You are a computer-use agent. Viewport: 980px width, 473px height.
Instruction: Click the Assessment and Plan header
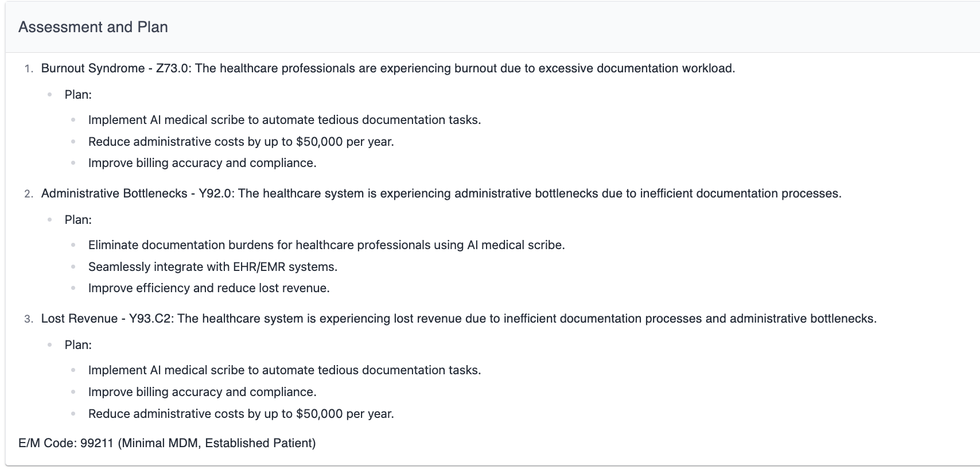(x=93, y=27)
